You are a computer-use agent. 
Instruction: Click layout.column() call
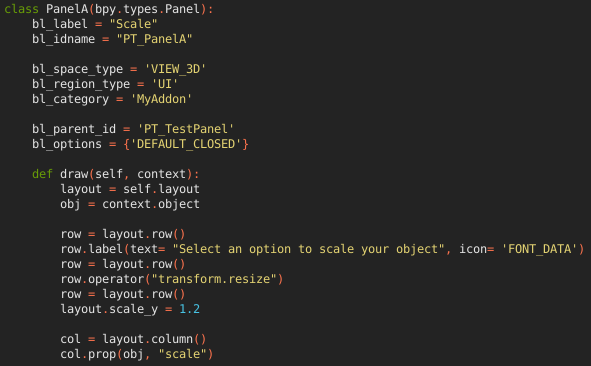pyautogui.click(x=154, y=339)
